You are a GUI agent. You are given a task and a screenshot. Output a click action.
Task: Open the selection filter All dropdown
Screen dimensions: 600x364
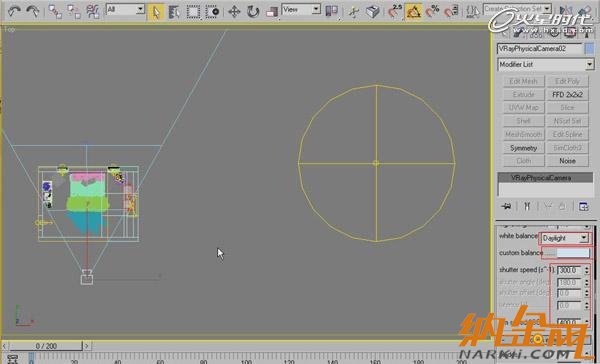point(126,9)
